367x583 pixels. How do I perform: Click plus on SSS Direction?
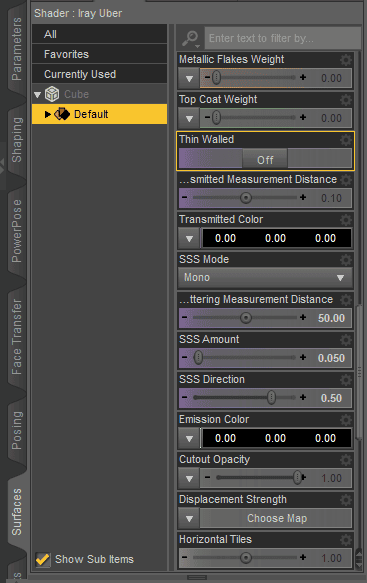pos(303,397)
